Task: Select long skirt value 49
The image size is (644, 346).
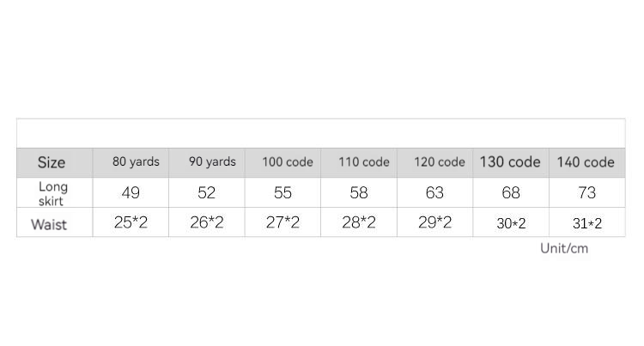Action: coord(131,193)
